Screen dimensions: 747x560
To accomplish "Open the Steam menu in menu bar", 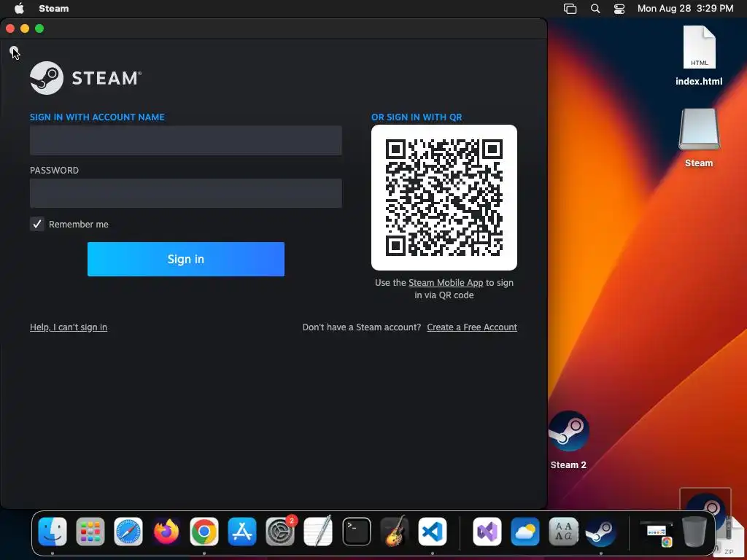I will pyautogui.click(x=54, y=9).
